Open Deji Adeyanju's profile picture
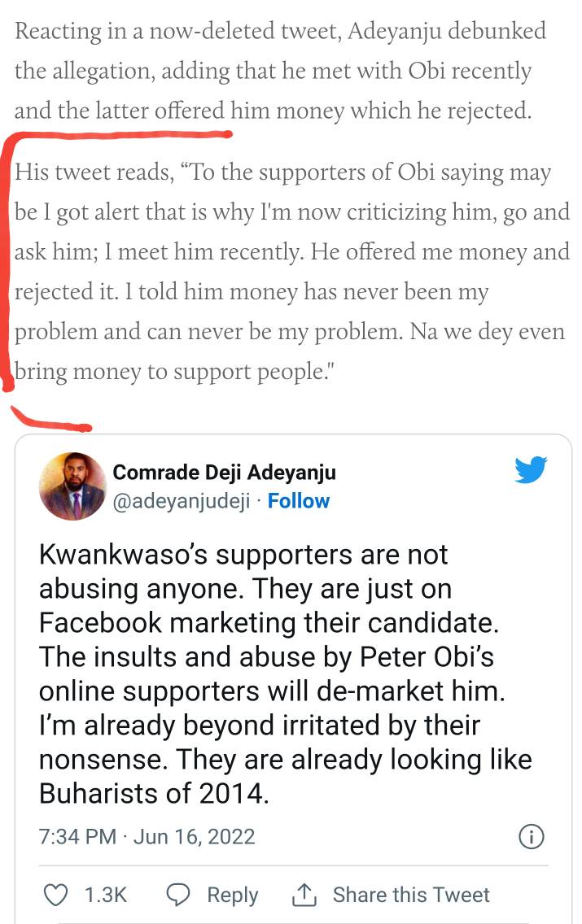 [x=72, y=486]
